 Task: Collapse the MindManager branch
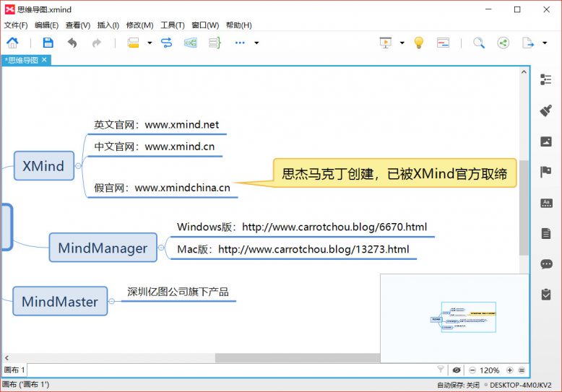click(161, 248)
